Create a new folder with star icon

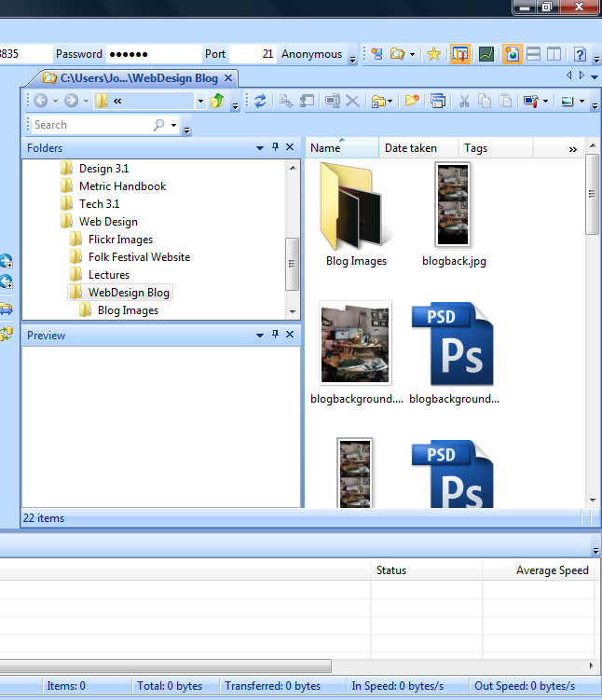[x=412, y=101]
